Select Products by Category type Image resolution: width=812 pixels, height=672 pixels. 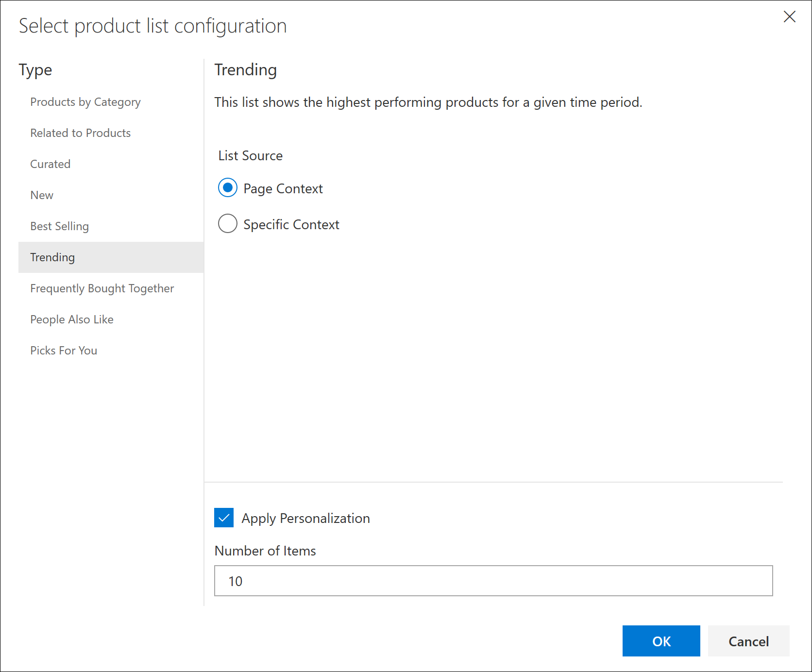pos(85,102)
